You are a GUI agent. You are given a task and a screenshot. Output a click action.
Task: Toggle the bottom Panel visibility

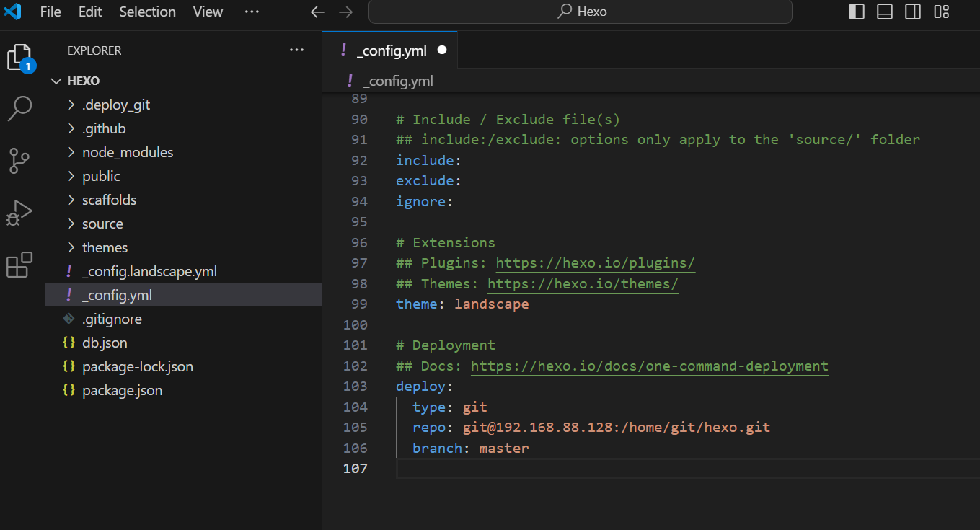(x=885, y=12)
